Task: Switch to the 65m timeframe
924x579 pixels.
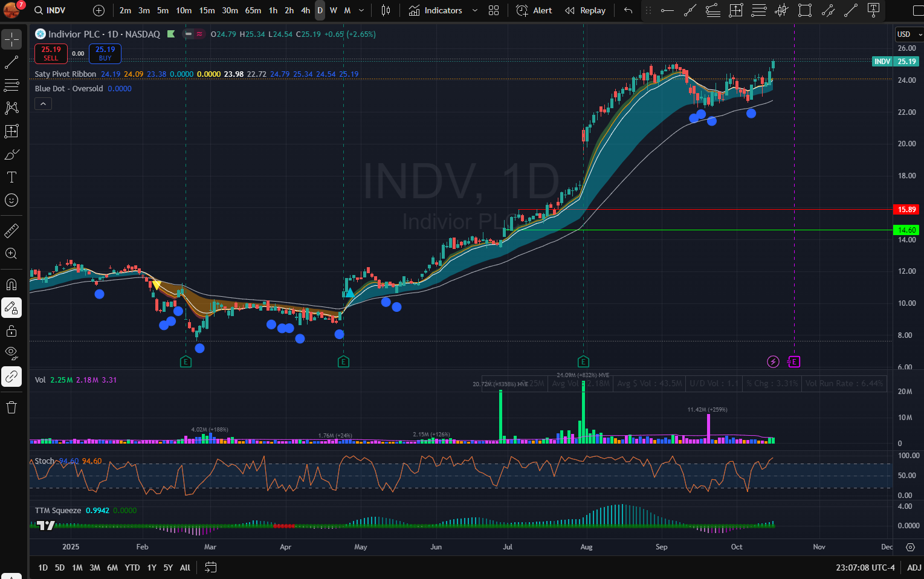Action: 253,10
